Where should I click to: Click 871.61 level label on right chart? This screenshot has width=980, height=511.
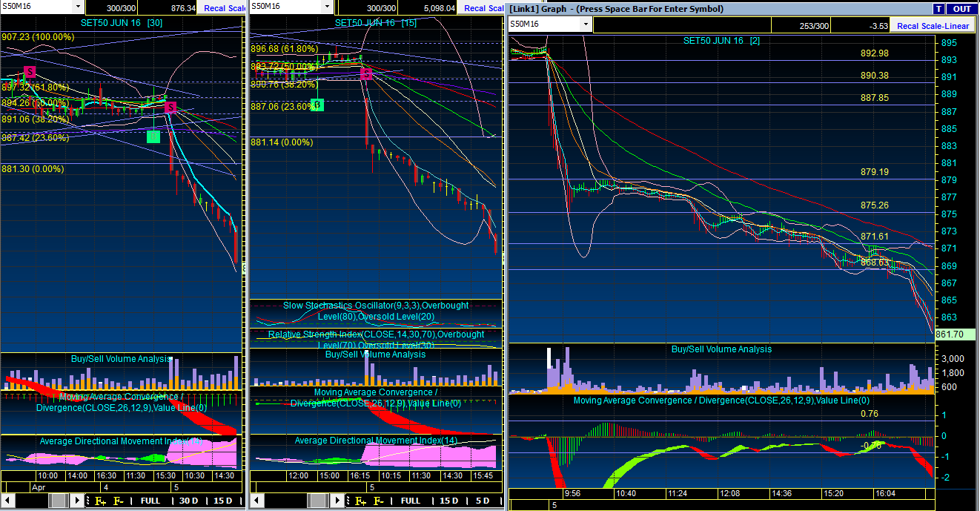pos(875,237)
